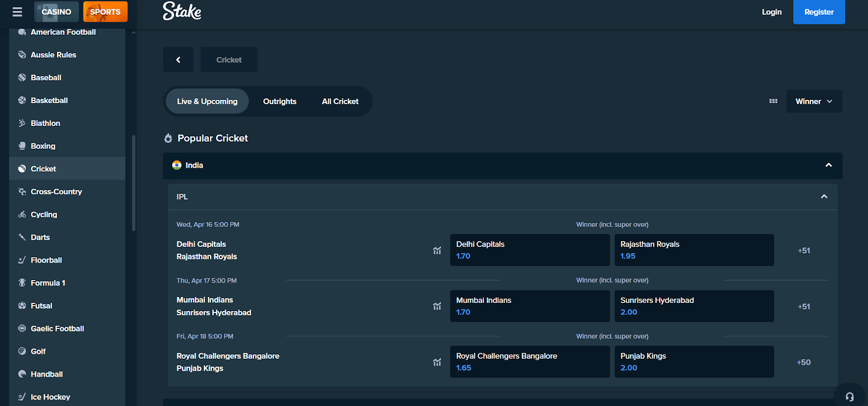Select the Cross-Country icon
The image size is (868, 406).
click(22, 192)
